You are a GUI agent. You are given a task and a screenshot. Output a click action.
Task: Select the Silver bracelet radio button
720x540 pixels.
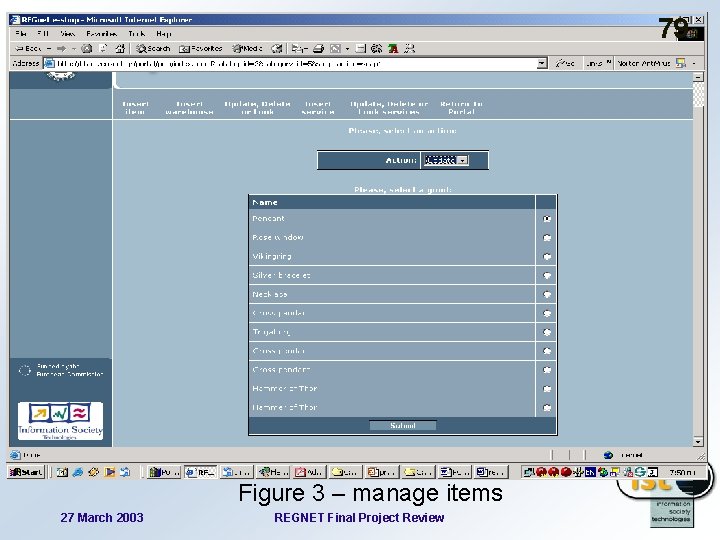pyautogui.click(x=547, y=276)
